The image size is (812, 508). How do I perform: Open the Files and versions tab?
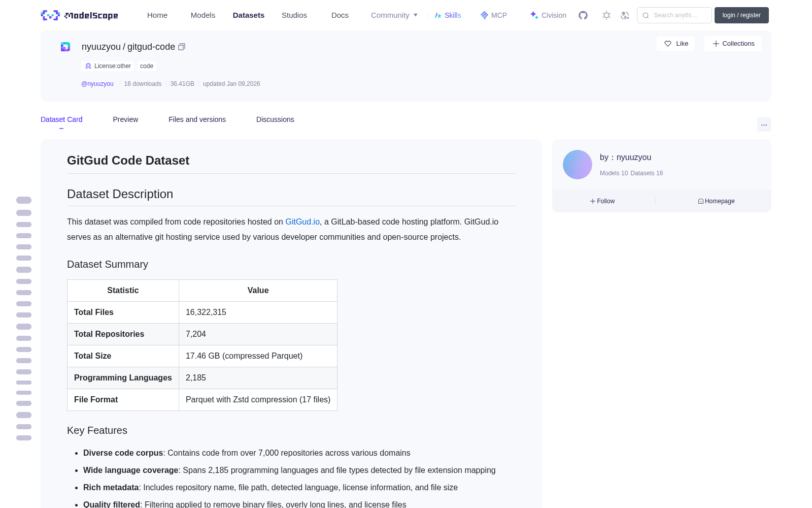197,119
